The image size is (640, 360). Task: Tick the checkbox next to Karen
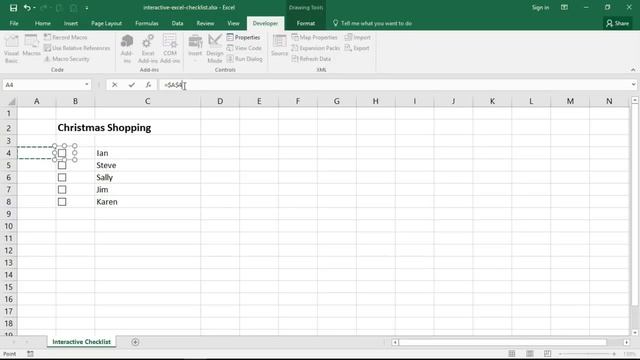[x=62, y=202]
